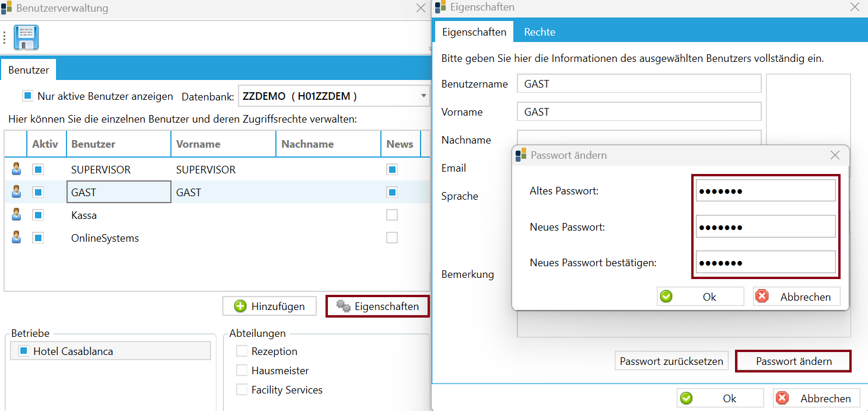This screenshot has height=411, width=868.
Task: Select the Benutzer tab
Action: (29, 70)
